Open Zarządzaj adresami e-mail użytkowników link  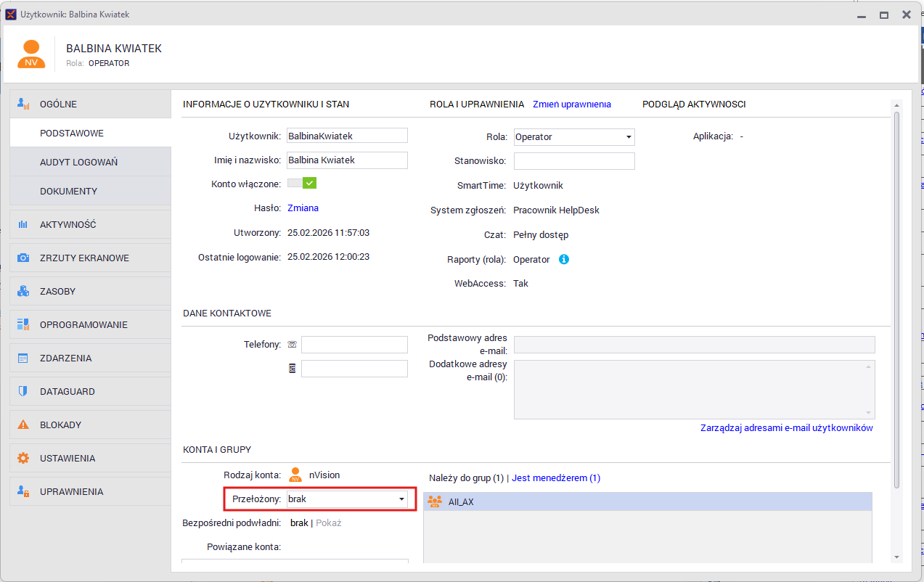click(x=786, y=428)
